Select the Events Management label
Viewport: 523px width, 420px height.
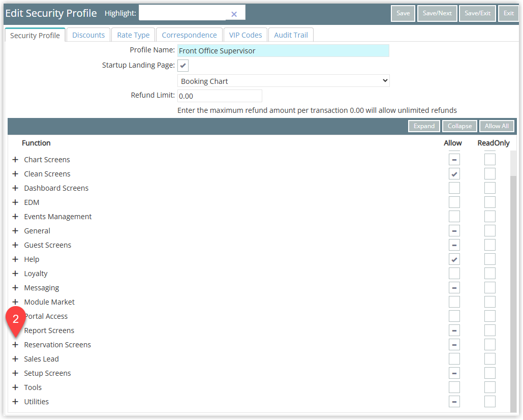click(x=58, y=217)
